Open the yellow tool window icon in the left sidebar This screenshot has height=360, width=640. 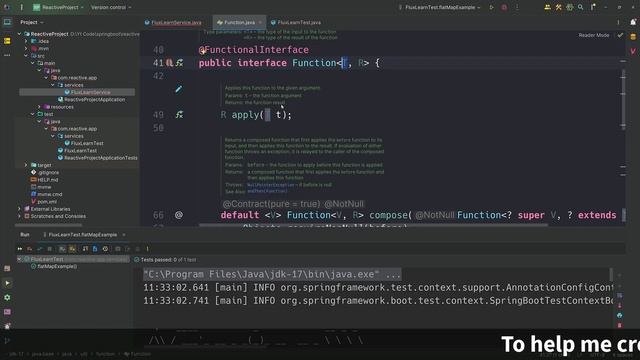pos(7,41)
